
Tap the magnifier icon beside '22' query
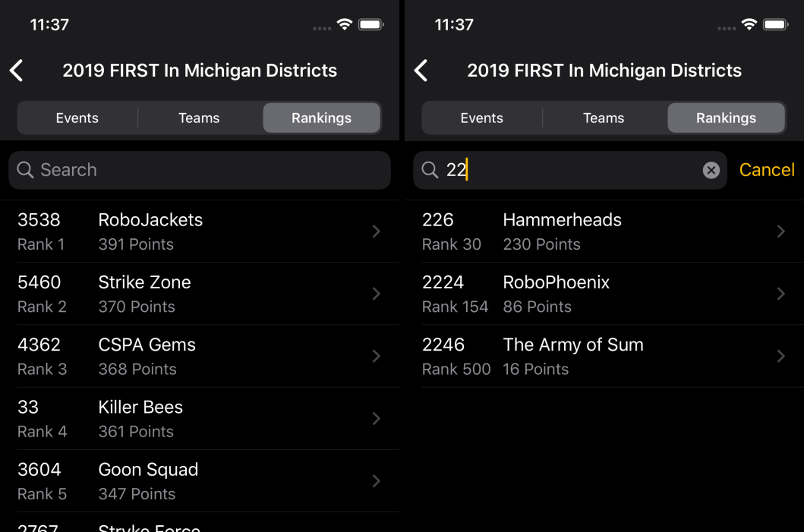pos(430,170)
